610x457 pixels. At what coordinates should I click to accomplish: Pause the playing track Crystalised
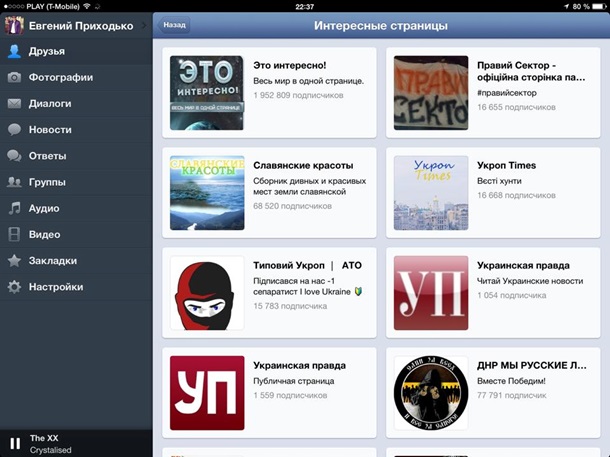(14, 443)
